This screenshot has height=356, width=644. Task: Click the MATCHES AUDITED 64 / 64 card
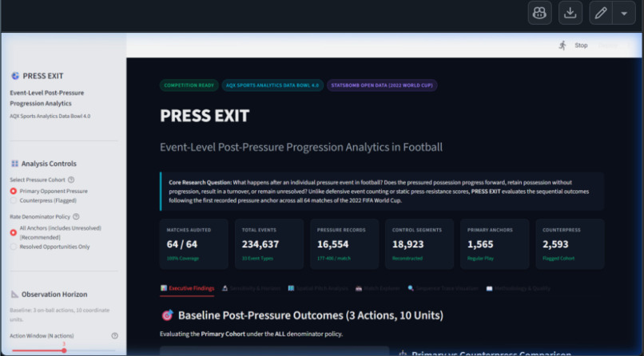coord(194,244)
